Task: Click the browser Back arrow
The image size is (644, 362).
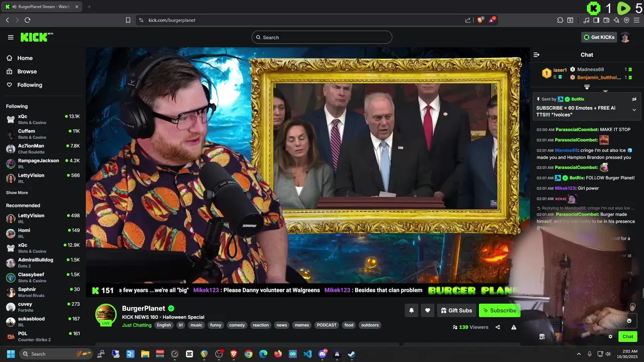Action: click(x=7, y=20)
